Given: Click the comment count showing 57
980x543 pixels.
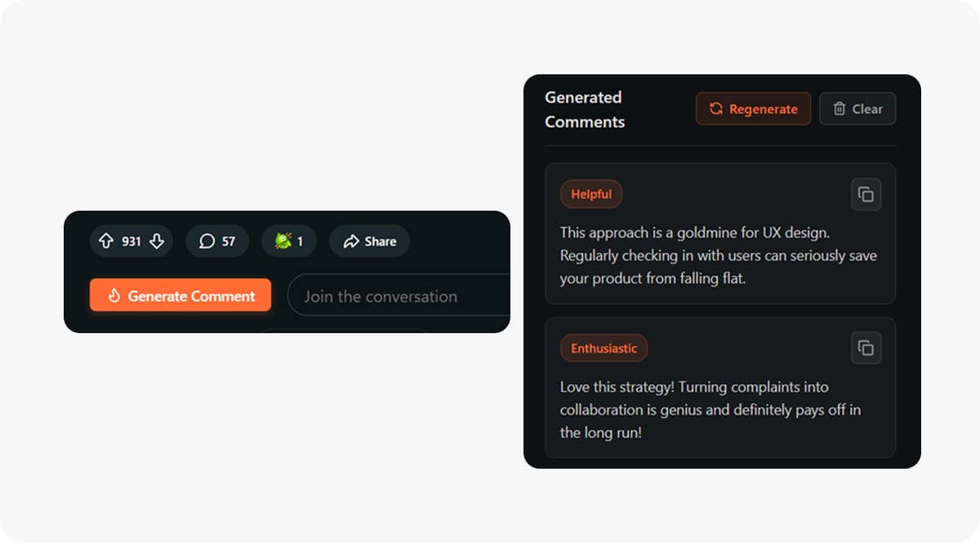Looking at the screenshot, I should point(217,240).
